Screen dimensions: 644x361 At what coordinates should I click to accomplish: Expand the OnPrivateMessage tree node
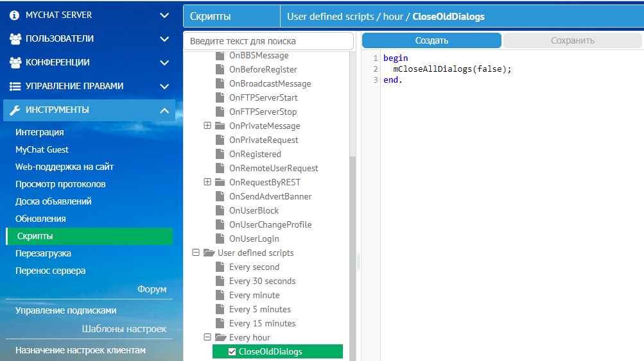(207, 126)
